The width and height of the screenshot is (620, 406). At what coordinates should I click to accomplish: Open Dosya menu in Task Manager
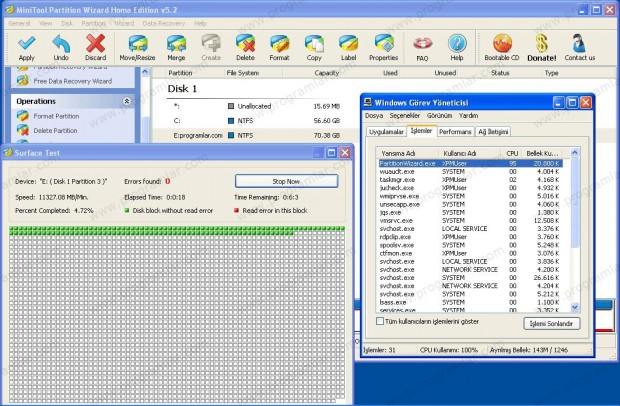[x=374, y=115]
